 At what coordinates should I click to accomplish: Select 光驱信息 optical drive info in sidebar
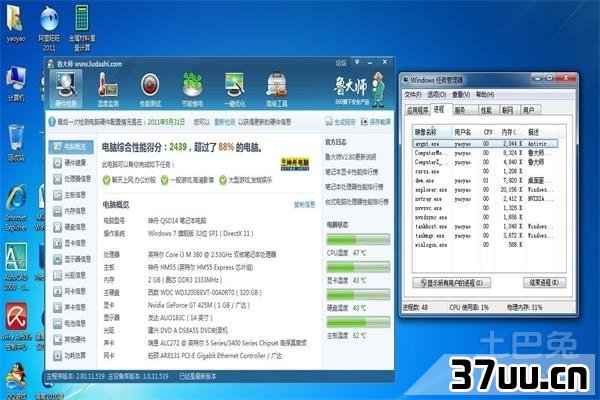[x=71, y=275]
